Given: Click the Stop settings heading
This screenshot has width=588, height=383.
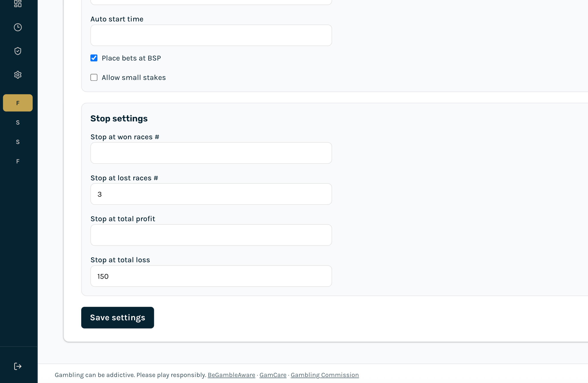Looking at the screenshot, I should tap(119, 119).
